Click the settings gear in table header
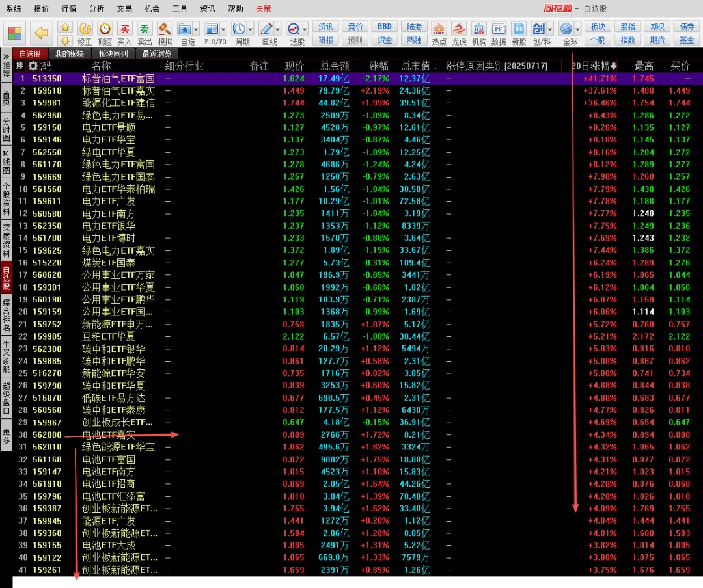This screenshot has width=703, height=588. (33, 66)
